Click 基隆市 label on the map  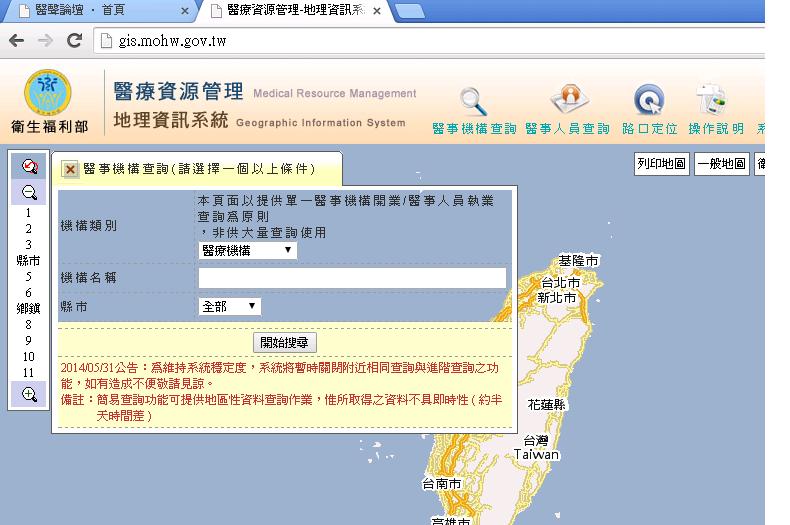click(x=578, y=260)
